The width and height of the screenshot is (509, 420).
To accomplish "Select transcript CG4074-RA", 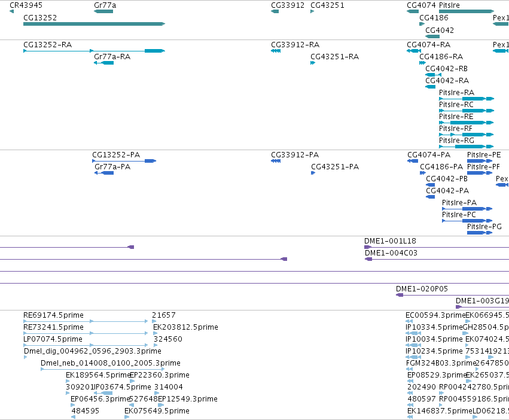I will (414, 51).
